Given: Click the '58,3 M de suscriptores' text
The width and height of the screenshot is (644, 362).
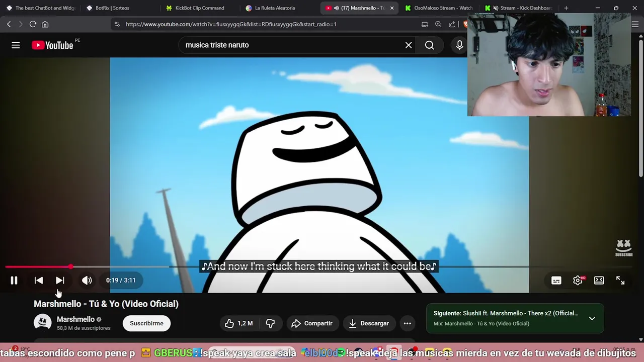Looking at the screenshot, I should click(84, 328).
